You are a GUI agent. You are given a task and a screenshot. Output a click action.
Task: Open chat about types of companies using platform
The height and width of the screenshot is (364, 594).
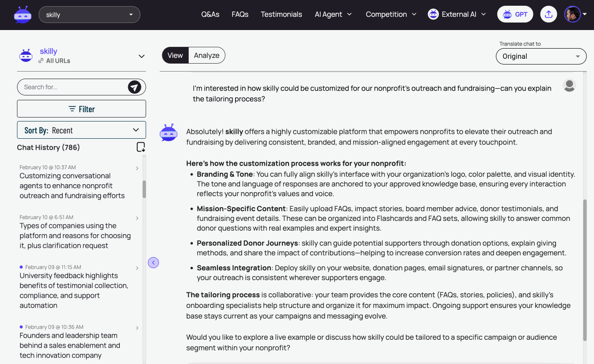pyautogui.click(x=75, y=235)
